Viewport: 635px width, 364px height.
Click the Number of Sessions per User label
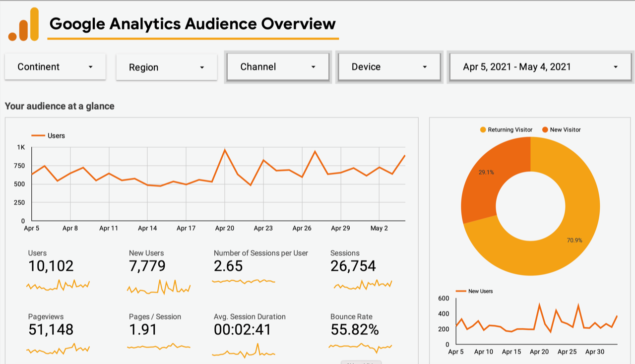pyautogui.click(x=261, y=253)
